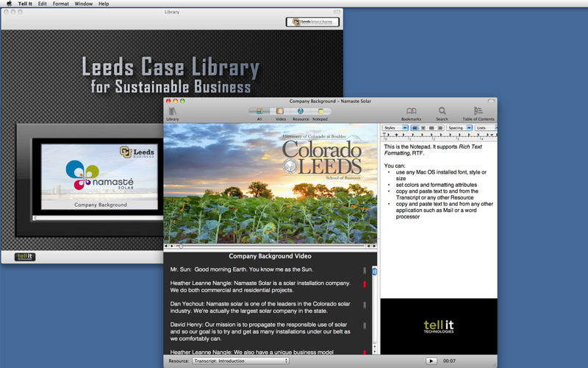
Task: Click the video volume icon at left
Action: (x=166, y=246)
